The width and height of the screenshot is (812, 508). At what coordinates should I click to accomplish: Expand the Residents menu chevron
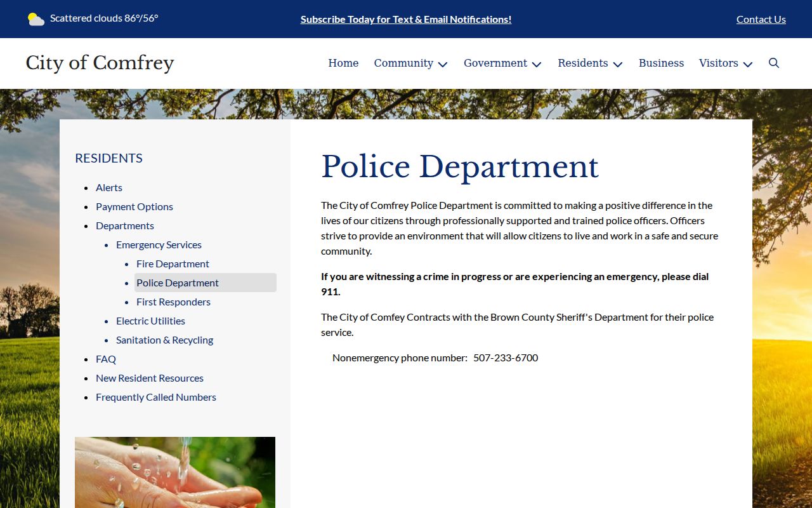(618, 64)
